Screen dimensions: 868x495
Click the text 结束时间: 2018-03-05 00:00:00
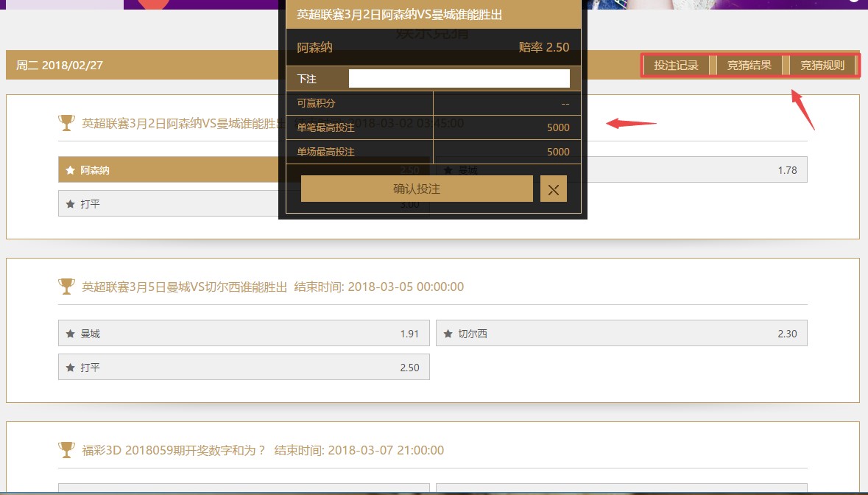point(379,287)
